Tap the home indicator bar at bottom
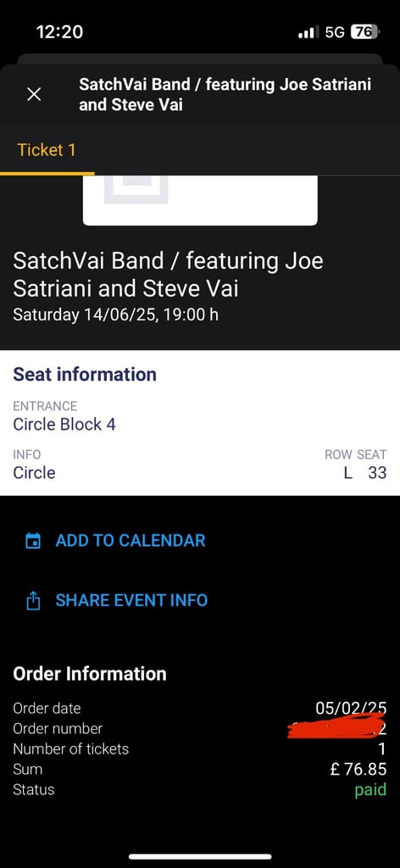Image resolution: width=400 pixels, height=868 pixels. click(x=200, y=856)
